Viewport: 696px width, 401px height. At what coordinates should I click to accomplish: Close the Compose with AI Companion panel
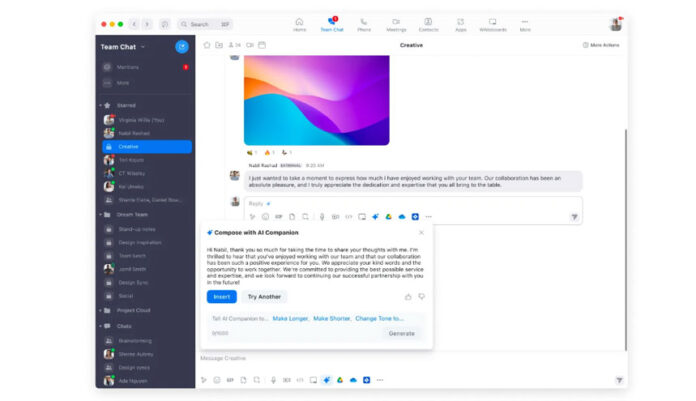(421, 232)
